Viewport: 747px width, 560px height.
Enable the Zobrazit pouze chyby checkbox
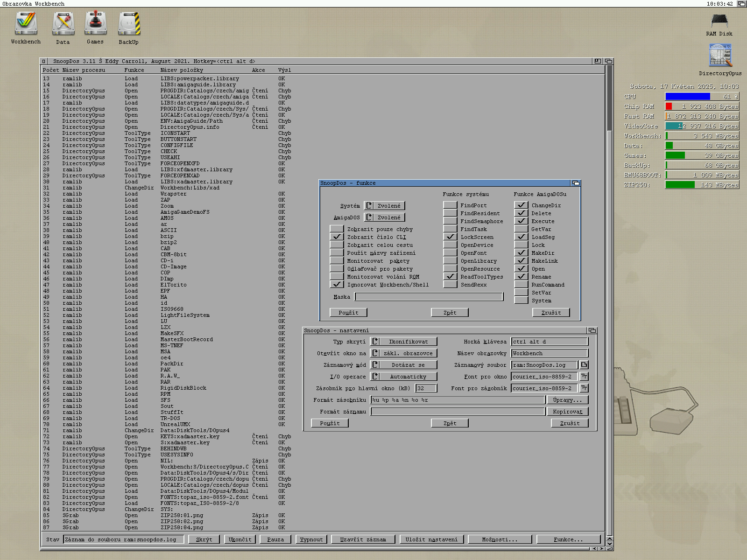(x=337, y=229)
